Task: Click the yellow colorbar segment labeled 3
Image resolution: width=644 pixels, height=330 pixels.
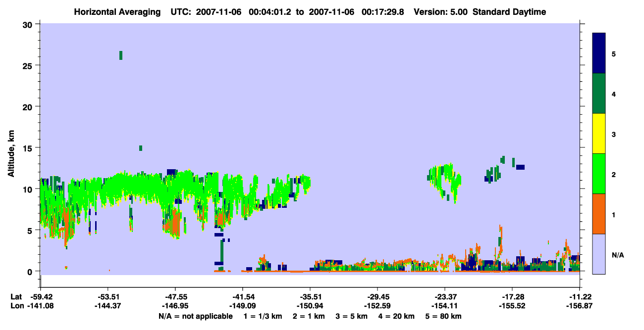Action: click(599, 134)
